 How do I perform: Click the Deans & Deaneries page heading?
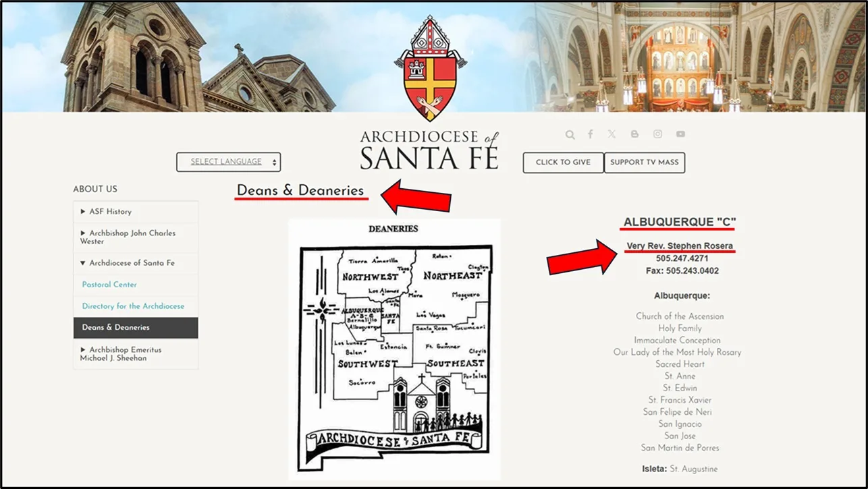pyautogui.click(x=300, y=191)
